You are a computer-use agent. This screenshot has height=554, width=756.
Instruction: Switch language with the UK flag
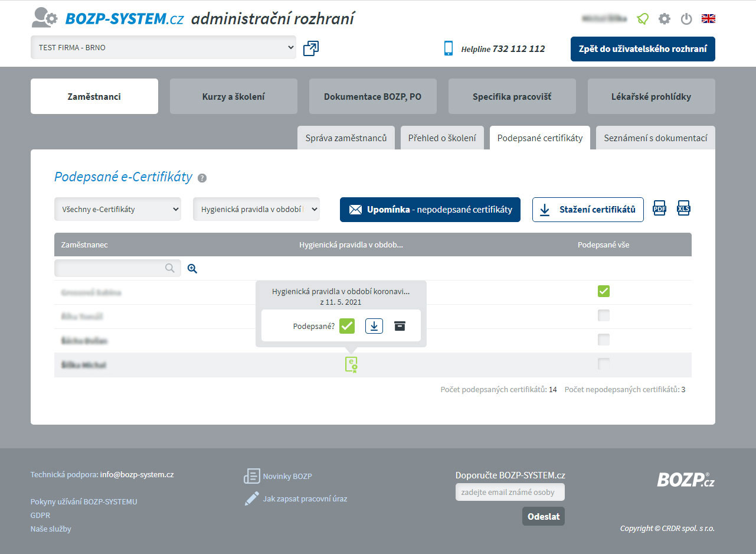pyautogui.click(x=708, y=19)
